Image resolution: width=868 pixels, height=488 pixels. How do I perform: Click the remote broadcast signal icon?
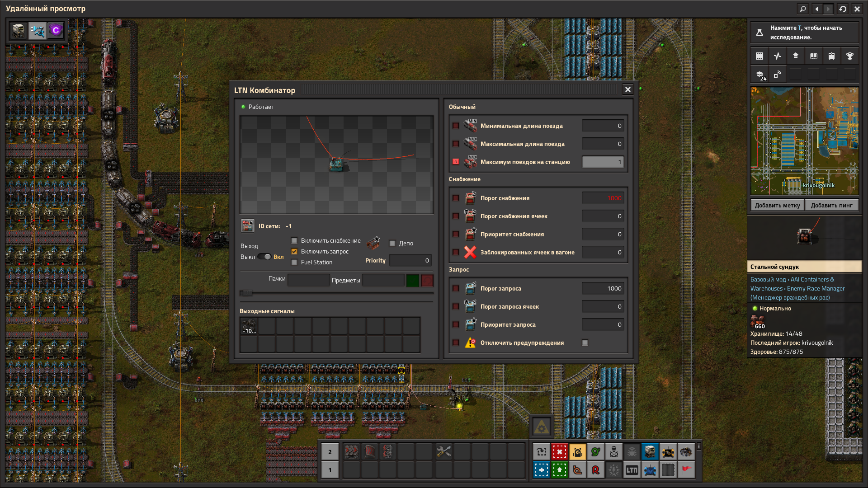(778, 75)
